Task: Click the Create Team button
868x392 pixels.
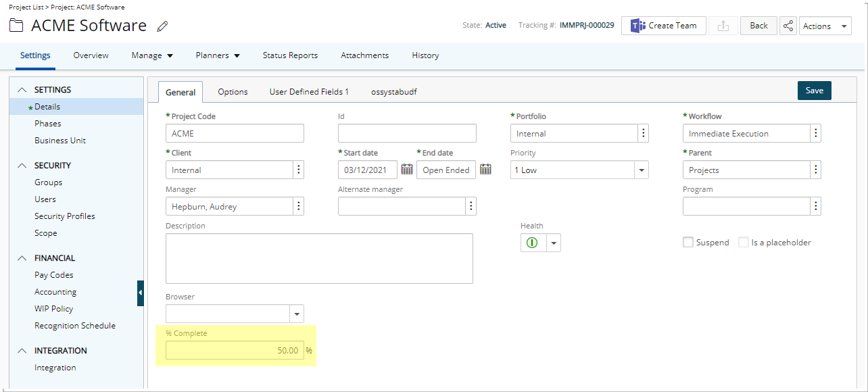Action: tap(664, 26)
